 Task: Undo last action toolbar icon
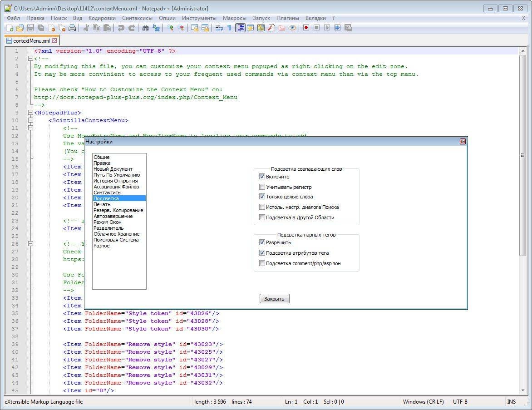121,28
